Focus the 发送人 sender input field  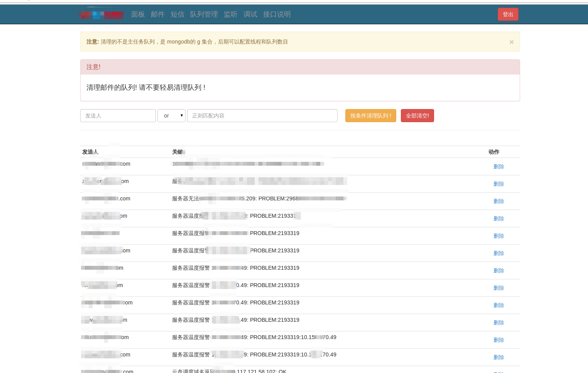[x=118, y=116]
